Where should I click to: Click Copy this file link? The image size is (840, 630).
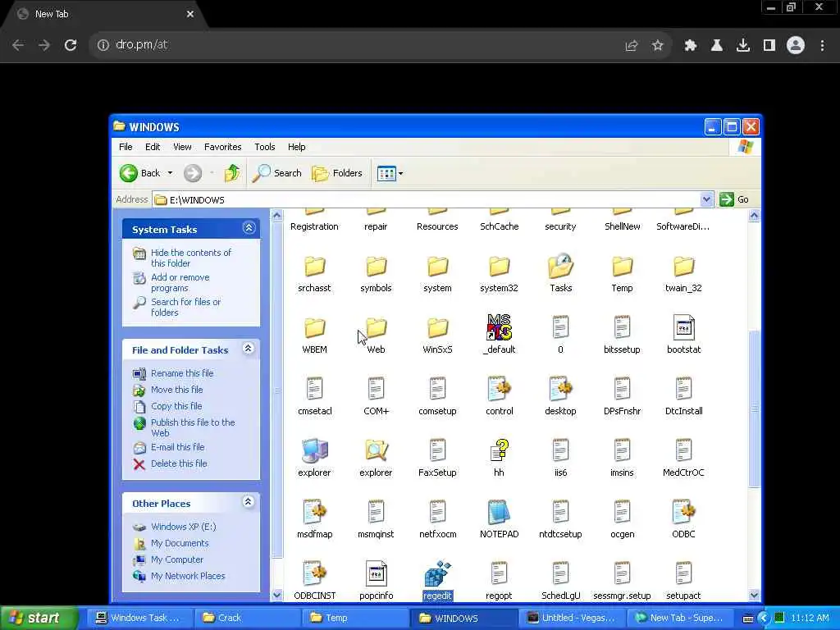176,406
